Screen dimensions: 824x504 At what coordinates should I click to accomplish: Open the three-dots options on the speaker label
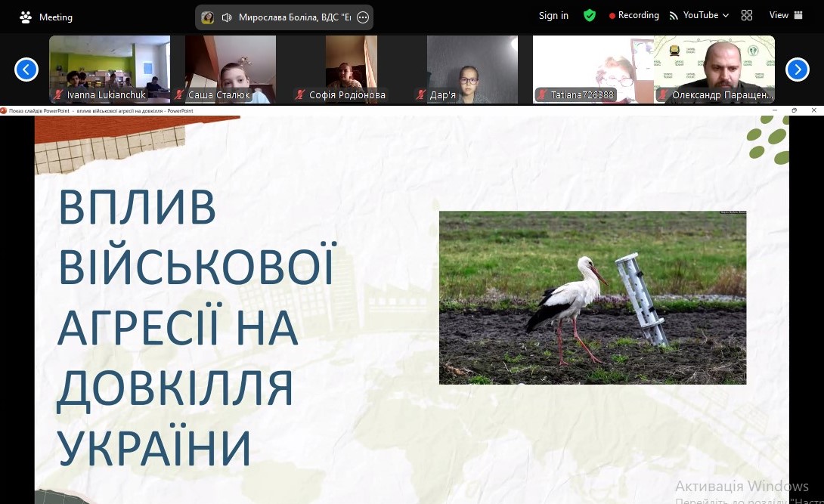click(x=363, y=17)
